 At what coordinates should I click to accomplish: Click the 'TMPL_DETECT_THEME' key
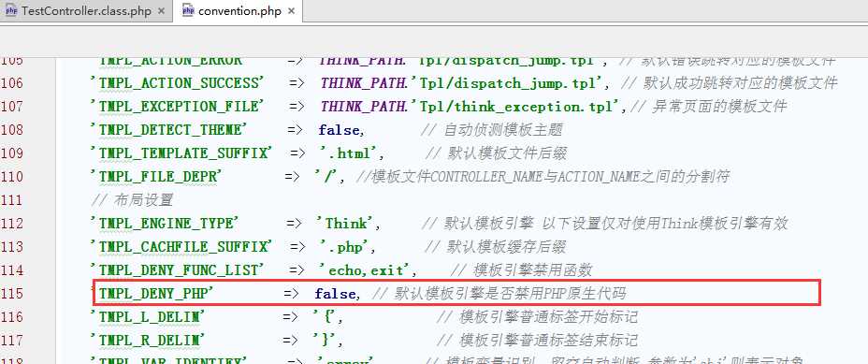pyautogui.click(x=168, y=130)
